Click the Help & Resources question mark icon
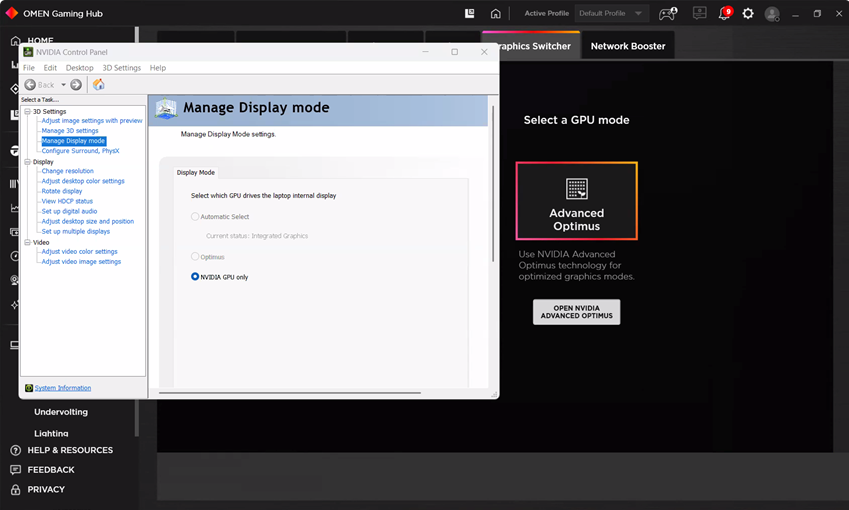The image size is (849, 510). click(16, 450)
